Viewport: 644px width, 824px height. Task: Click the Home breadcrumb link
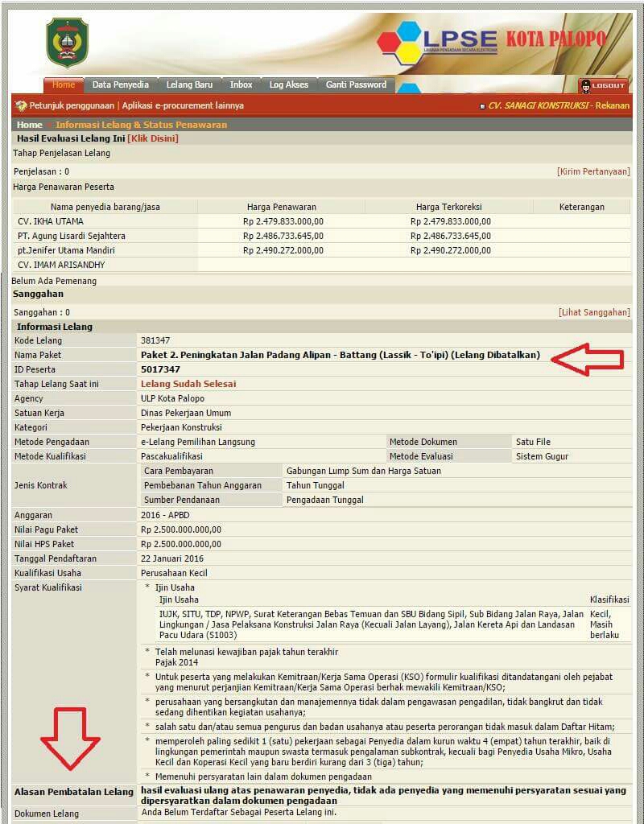30,125
